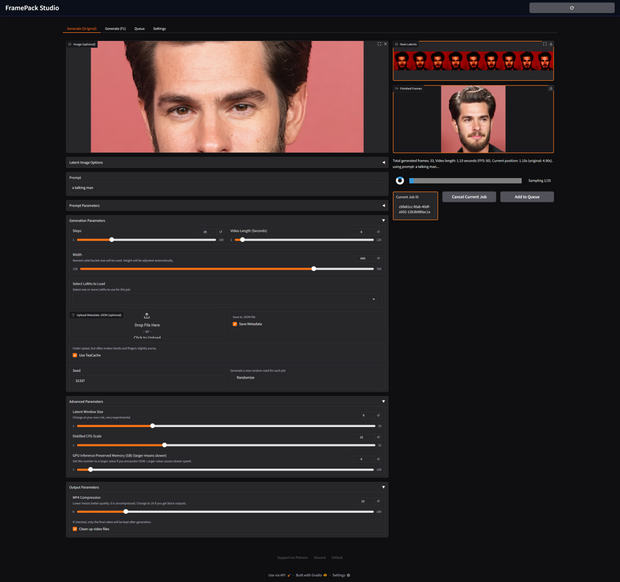Reset the Width slider value

click(378, 258)
